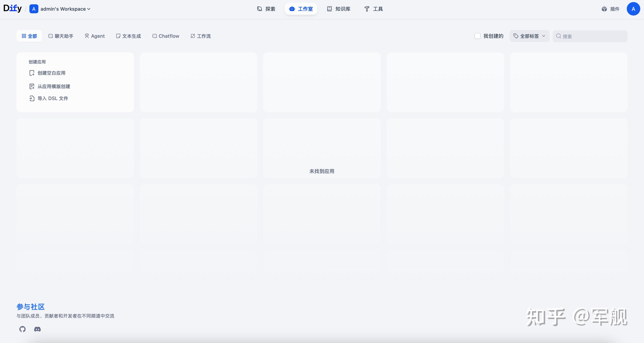Click into the 搜索 search field
Screen dimensions: 644x343
[593, 36]
